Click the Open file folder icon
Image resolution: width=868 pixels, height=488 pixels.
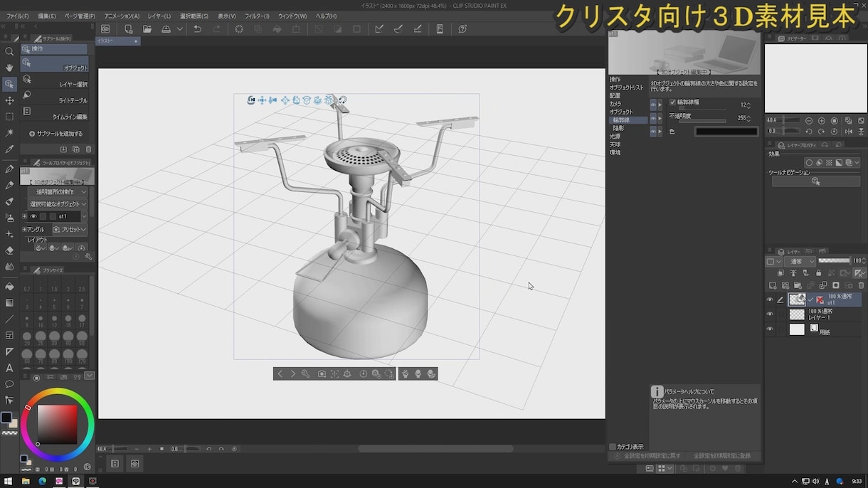pos(147,29)
